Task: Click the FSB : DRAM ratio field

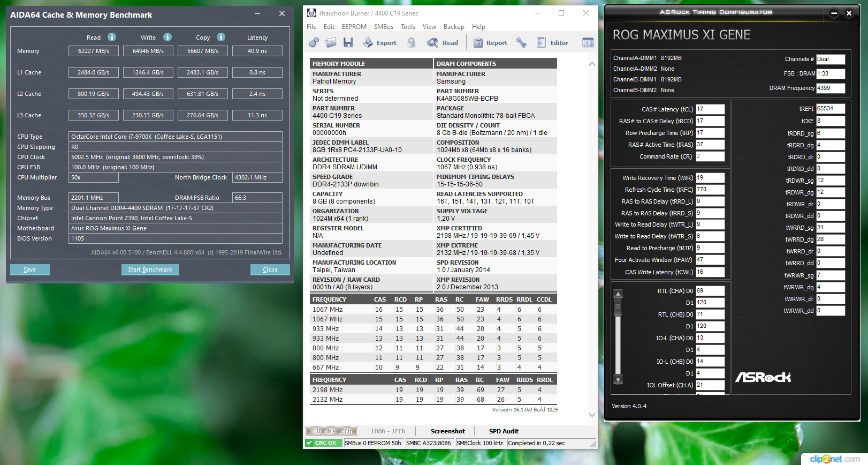Action: pyautogui.click(x=831, y=74)
